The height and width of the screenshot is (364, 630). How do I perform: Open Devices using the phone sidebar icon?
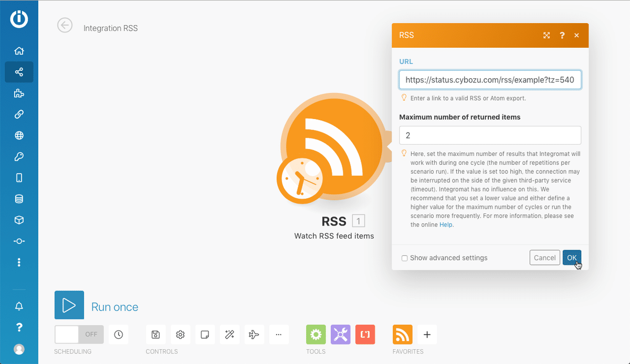[x=19, y=177]
